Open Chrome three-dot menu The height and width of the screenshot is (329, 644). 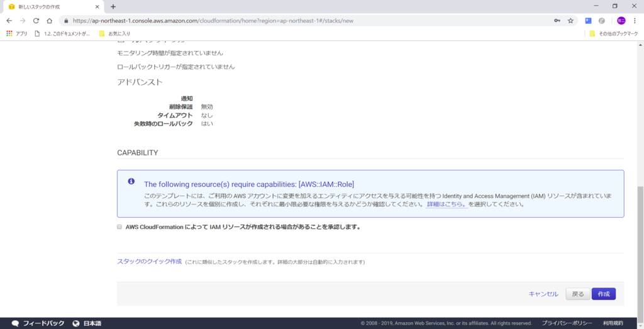[x=635, y=21]
